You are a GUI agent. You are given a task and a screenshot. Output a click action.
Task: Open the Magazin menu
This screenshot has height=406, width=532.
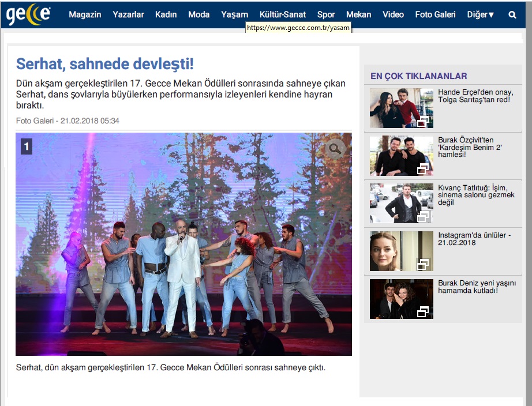pos(85,14)
